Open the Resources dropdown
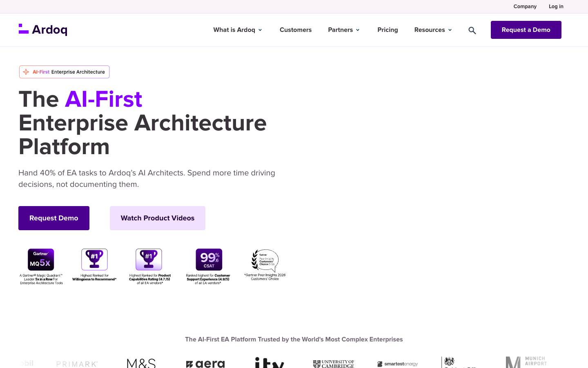 point(433,30)
